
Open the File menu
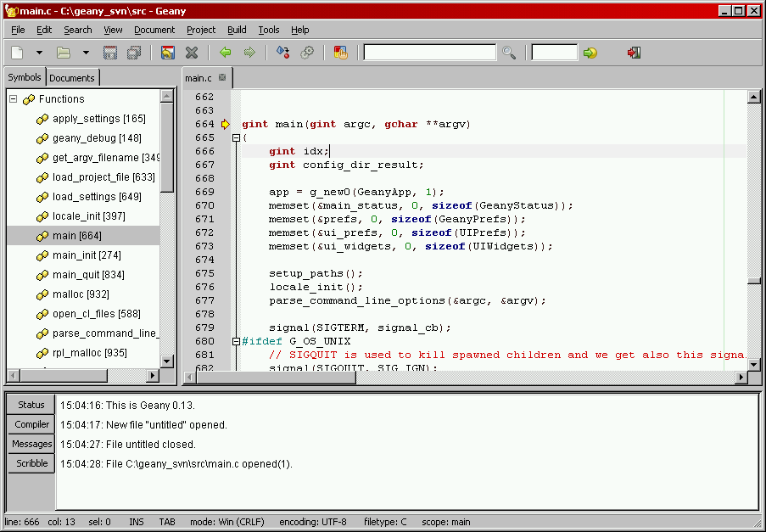pyautogui.click(x=18, y=30)
